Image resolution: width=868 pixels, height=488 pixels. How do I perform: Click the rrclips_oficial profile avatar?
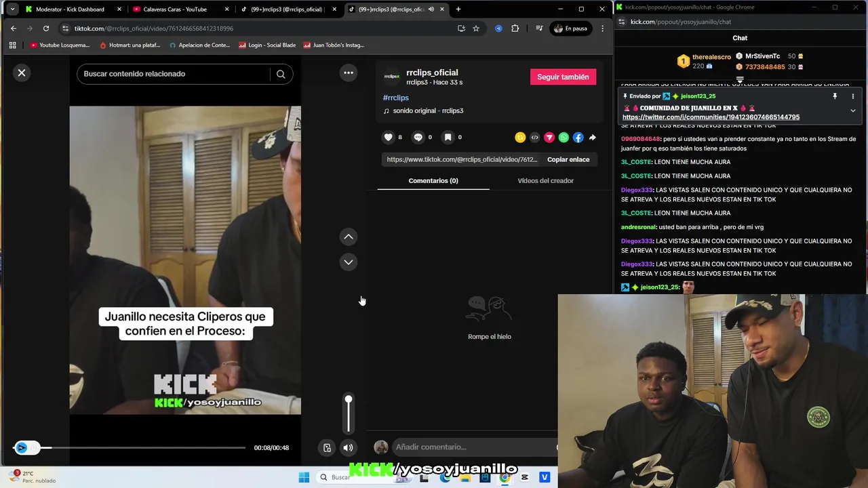click(391, 77)
